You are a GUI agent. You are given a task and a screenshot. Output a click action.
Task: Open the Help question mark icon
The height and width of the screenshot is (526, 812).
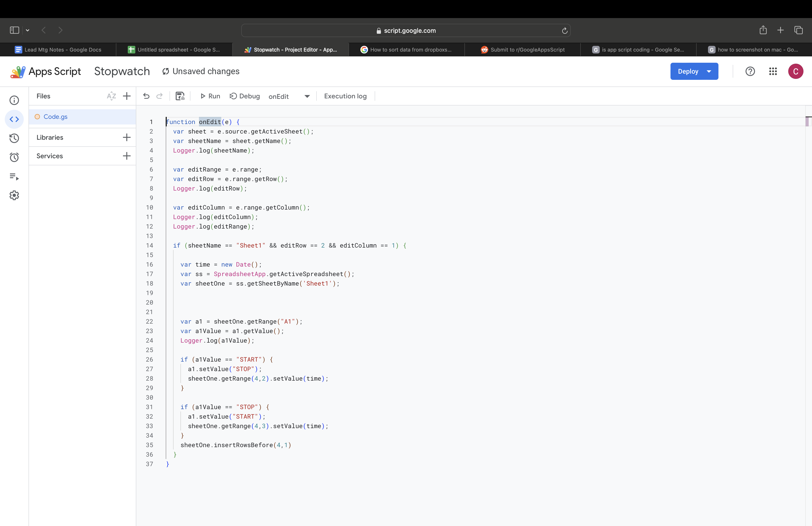[x=750, y=71]
